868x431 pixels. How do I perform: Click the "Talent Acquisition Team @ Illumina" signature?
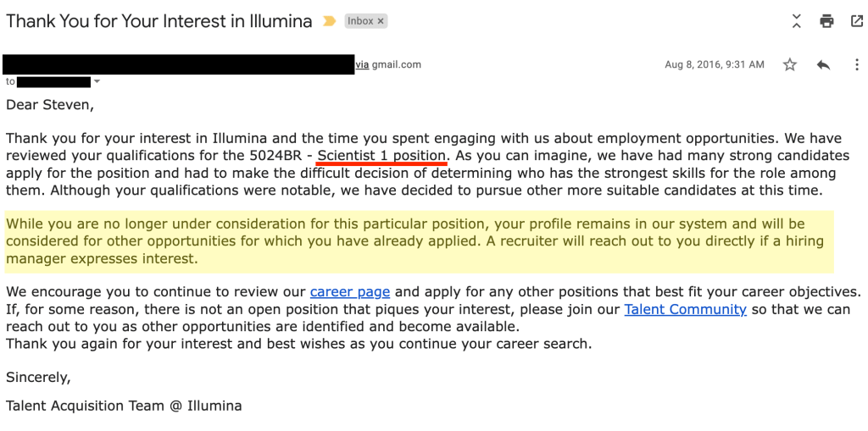click(124, 406)
